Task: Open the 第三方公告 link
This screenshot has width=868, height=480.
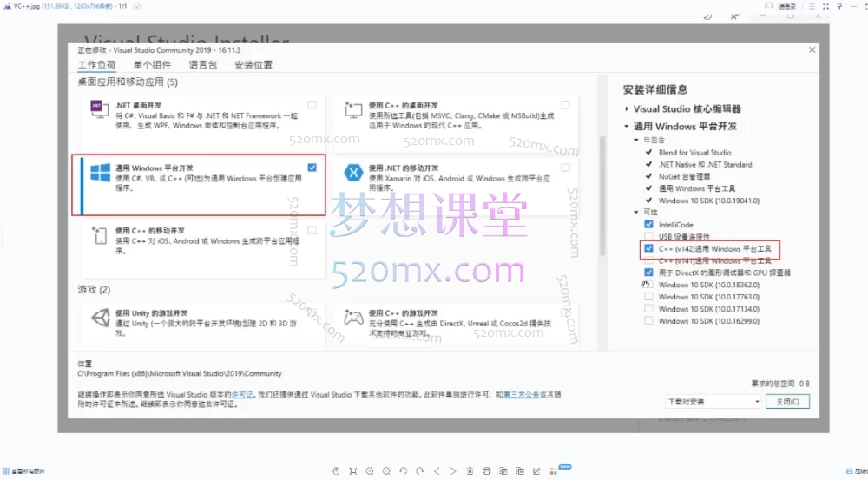Action: point(521,395)
